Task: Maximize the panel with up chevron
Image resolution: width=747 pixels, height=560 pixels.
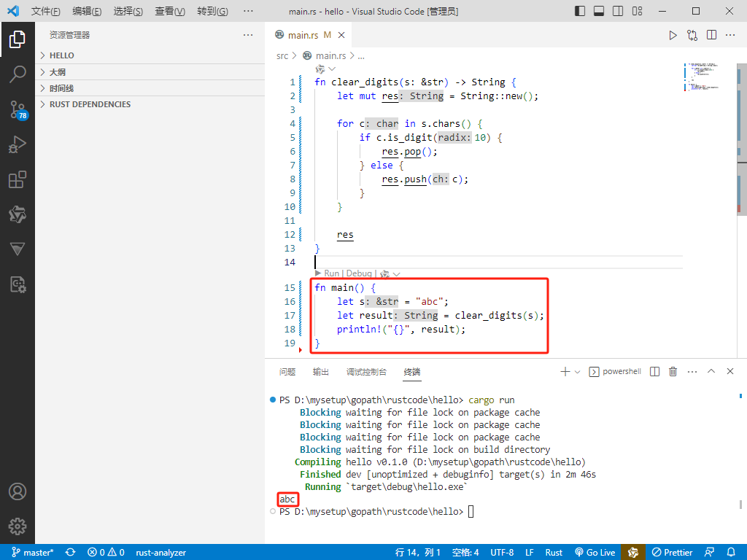Action: point(711,371)
